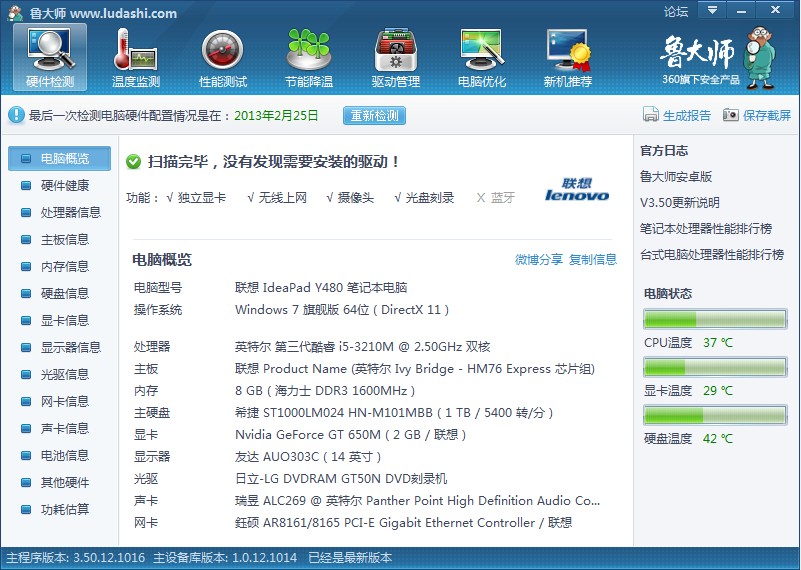
Task: Click the green checkmark scan-complete icon
Action: point(133,162)
